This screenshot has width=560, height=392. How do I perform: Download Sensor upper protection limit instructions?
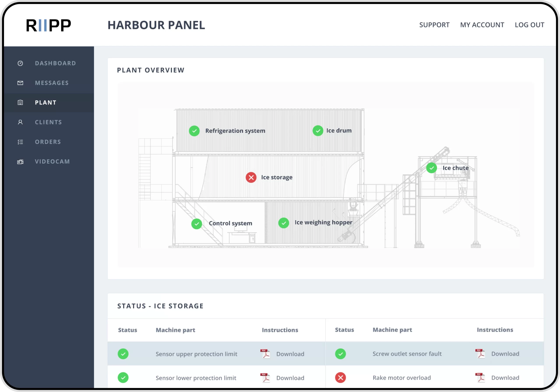[290, 354]
